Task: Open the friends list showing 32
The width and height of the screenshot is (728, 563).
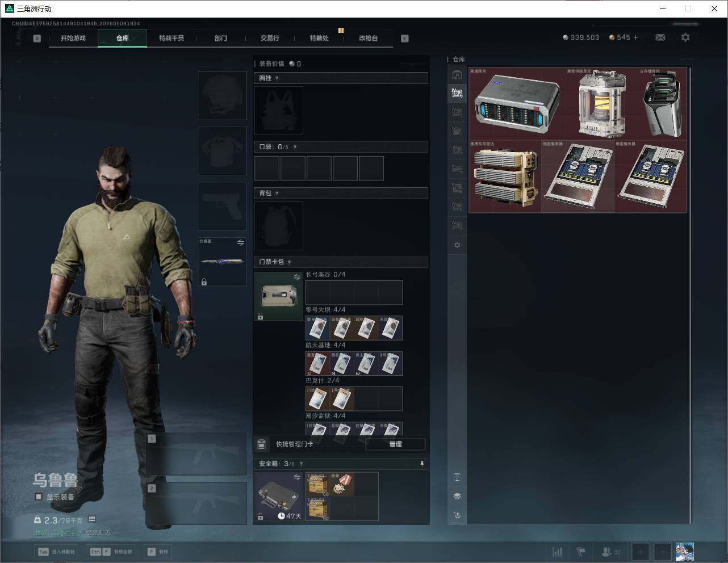Action: point(611,552)
